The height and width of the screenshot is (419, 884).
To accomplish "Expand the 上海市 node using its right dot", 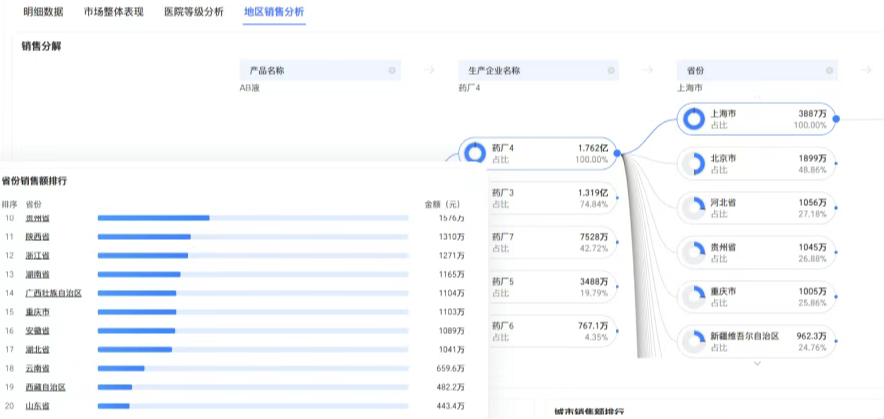I will tap(836, 119).
